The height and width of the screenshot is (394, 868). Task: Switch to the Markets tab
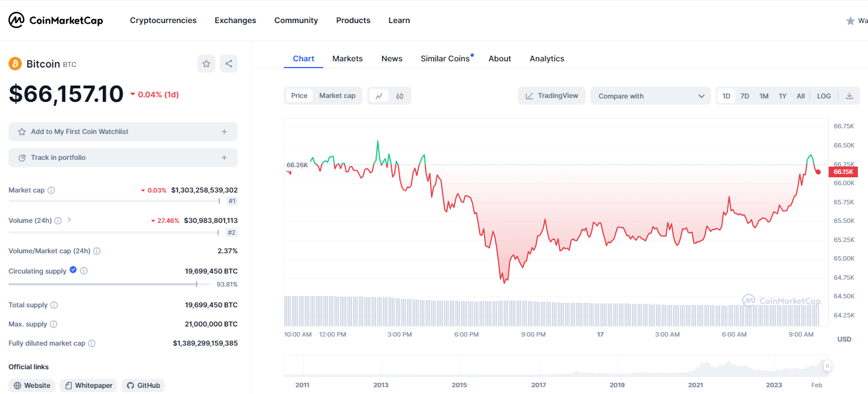347,59
